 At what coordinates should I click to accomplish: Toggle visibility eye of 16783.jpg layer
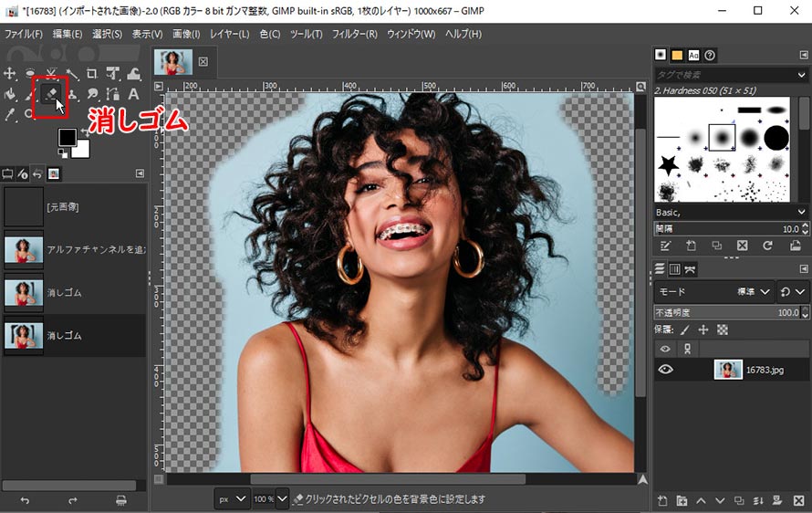tap(666, 369)
